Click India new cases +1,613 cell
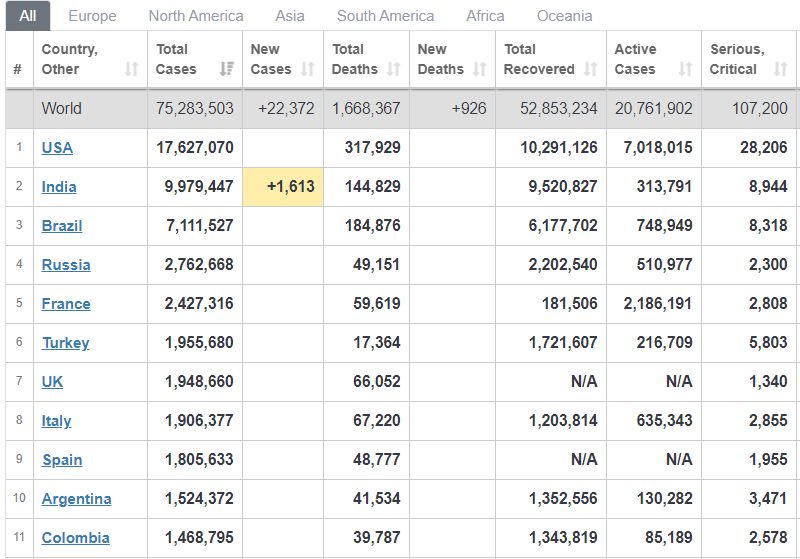 coord(283,187)
